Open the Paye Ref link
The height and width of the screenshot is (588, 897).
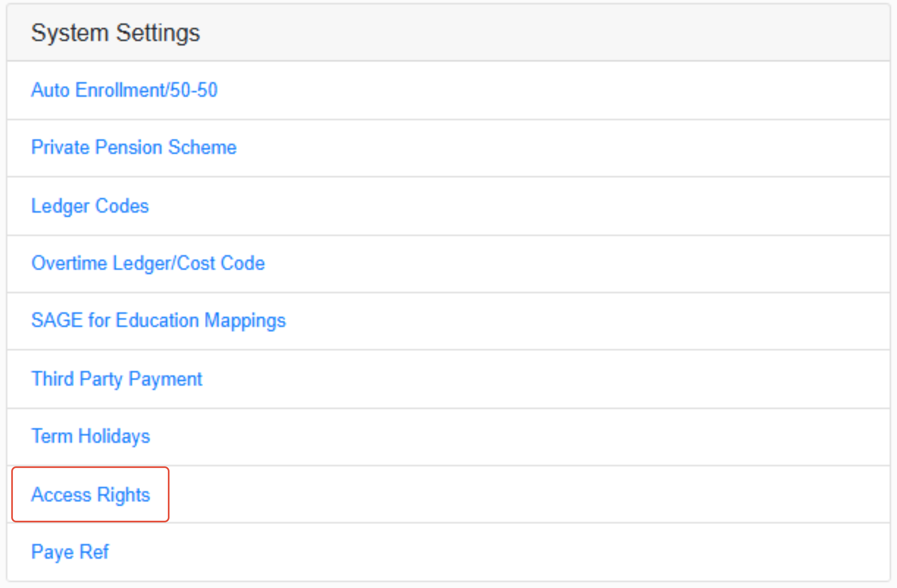pos(70,552)
